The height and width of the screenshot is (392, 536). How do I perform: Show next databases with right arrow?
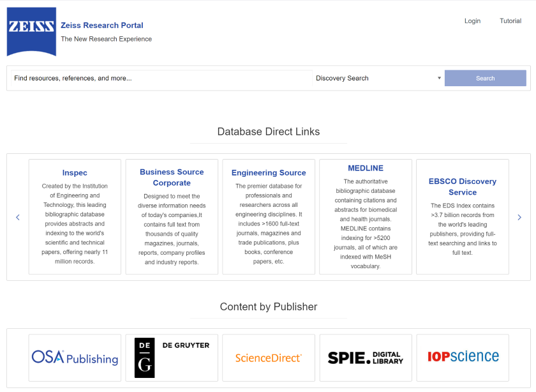(x=519, y=217)
